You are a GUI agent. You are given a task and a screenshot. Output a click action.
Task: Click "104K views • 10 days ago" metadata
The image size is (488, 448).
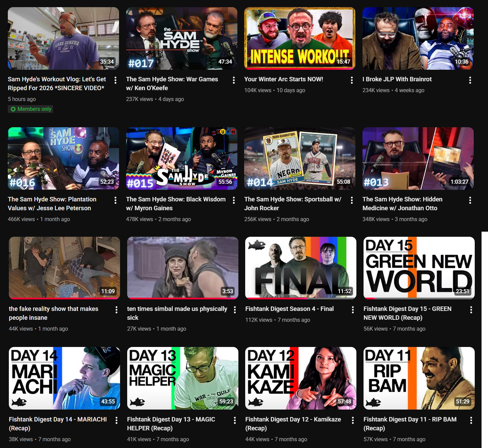point(275,90)
